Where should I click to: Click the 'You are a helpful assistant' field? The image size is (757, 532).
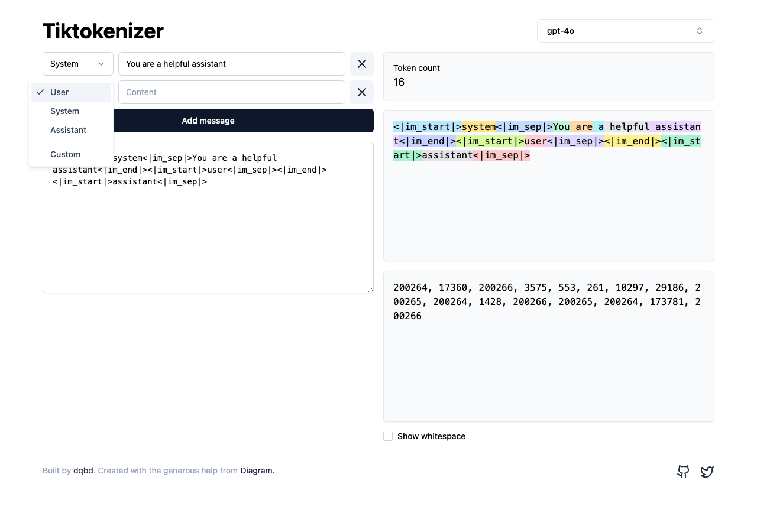pyautogui.click(x=232, y=64)
